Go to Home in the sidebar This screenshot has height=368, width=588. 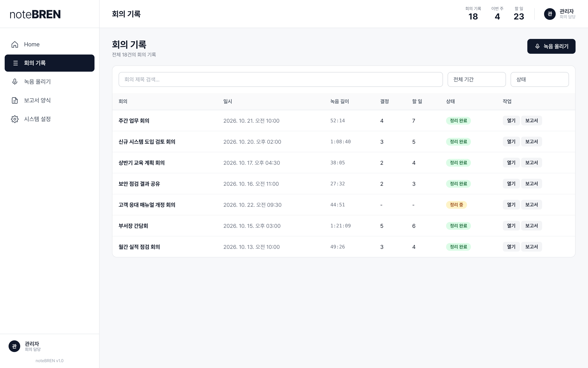pos(50,44)
